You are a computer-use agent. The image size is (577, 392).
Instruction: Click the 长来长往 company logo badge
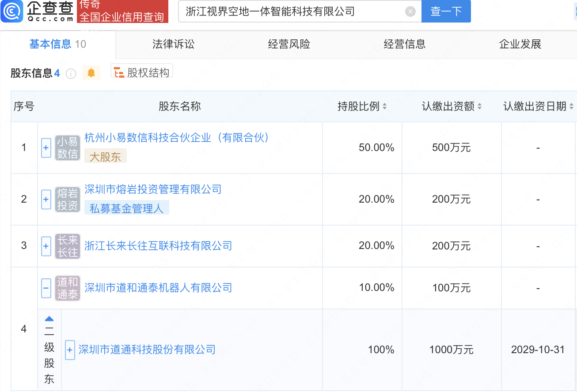[68, 246]
